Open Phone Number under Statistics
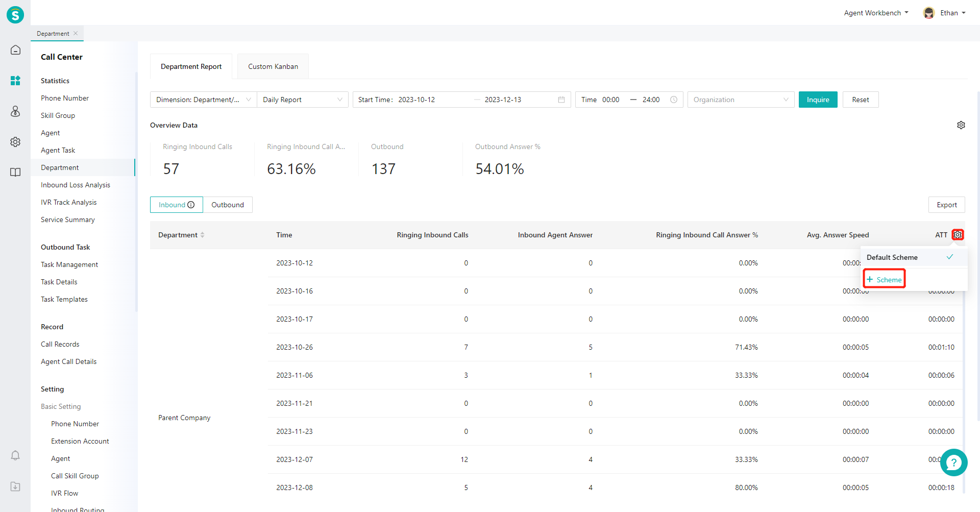Screen dimensions: 980x512 [x=65, y=98]
